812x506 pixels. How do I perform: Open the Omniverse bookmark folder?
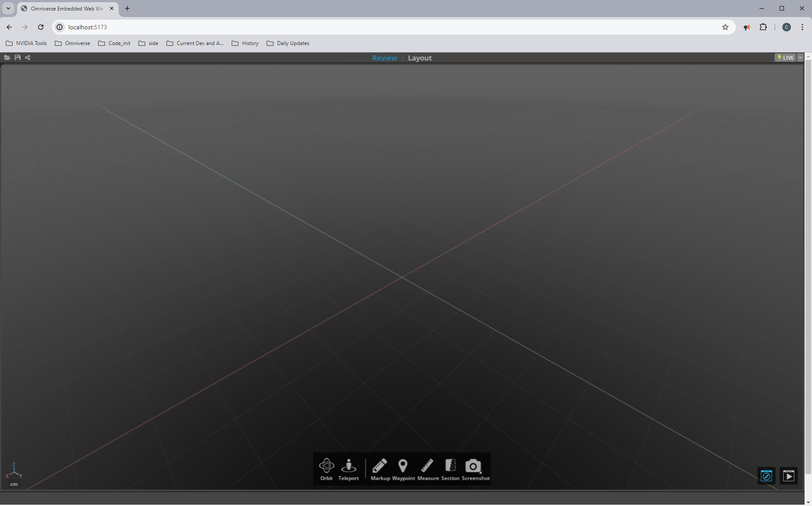[x=72, y=43]
